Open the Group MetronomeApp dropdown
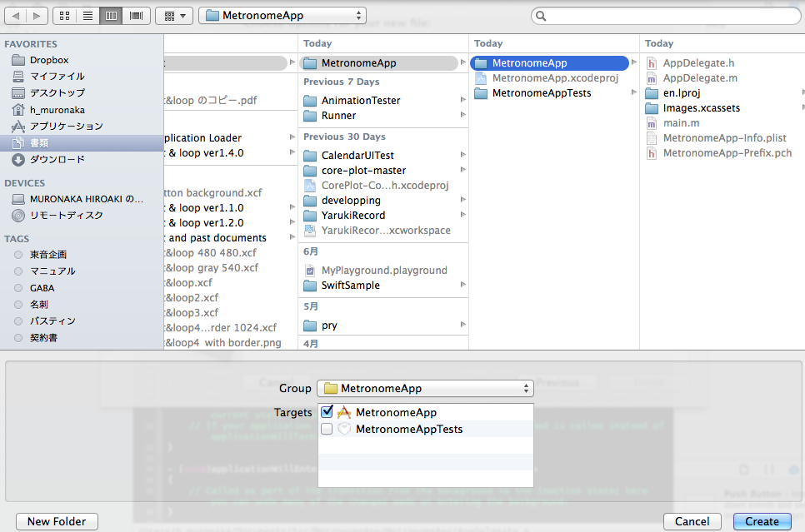This screenshot has height=532, width=805. (425, 388)
